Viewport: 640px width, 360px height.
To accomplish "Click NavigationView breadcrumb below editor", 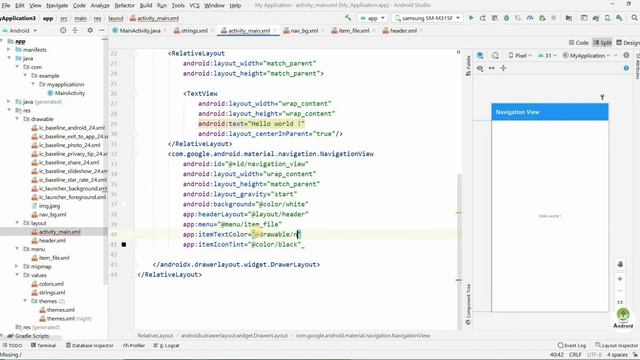I will tap(363, 336).
